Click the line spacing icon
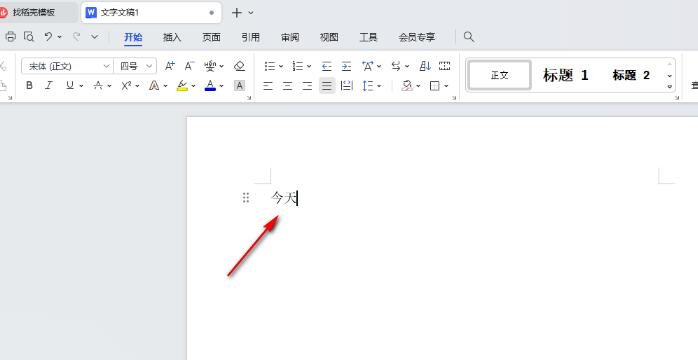 coord(368,85)
